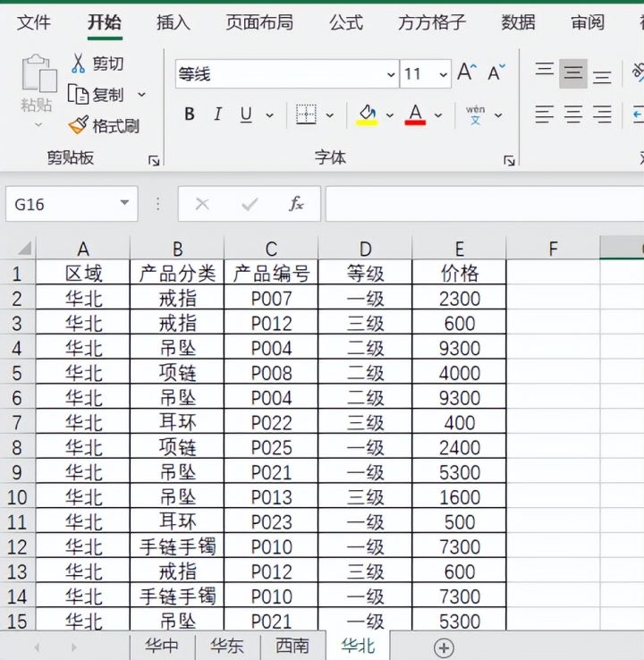644x660 pixels.
Task: Click cell P013 in row 10
Action: coord(272,497)
